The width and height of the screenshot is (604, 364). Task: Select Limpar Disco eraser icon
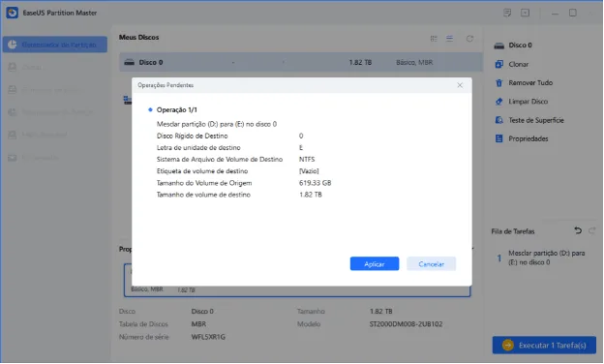pyautogui.click(x=498, y=102)
